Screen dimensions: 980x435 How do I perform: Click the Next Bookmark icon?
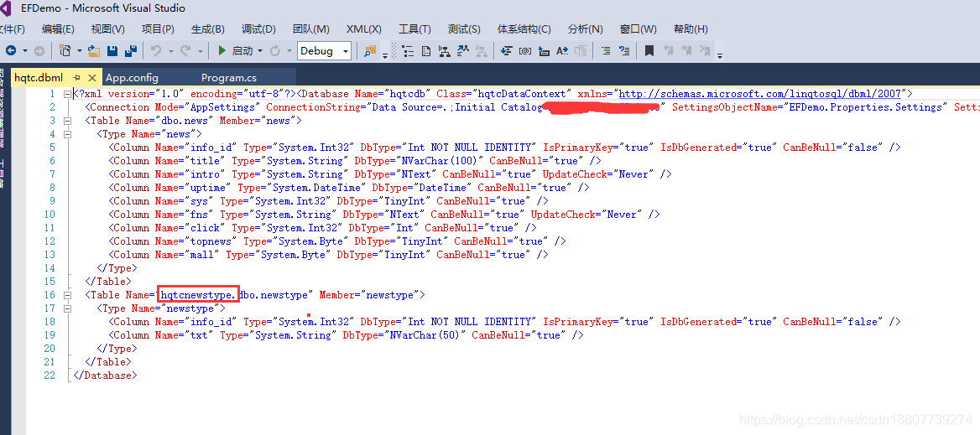[687, 51]
